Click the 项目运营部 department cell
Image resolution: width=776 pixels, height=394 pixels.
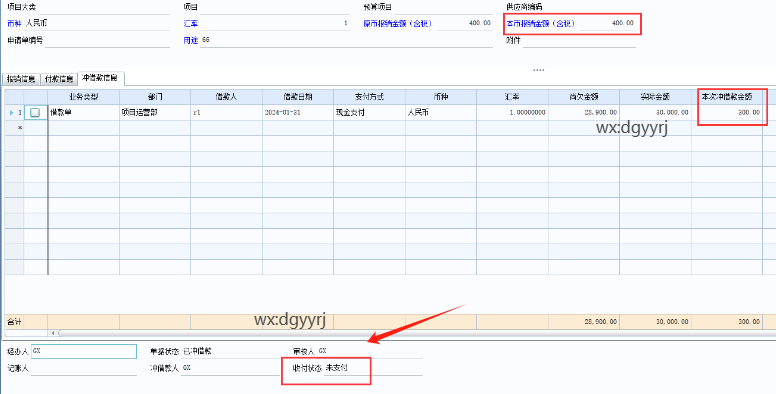click(155, 112)
